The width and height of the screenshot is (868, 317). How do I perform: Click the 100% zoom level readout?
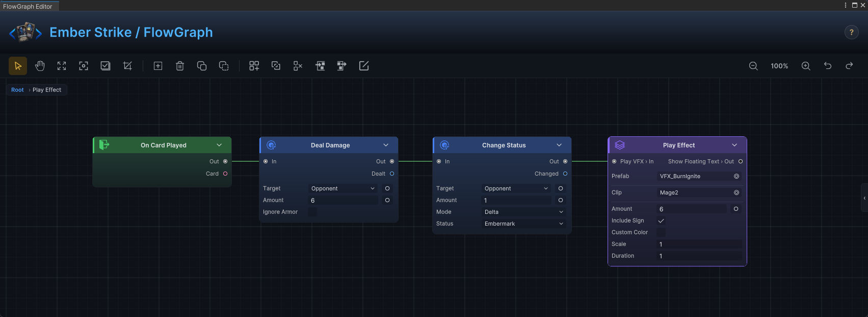tap(779, 66)
